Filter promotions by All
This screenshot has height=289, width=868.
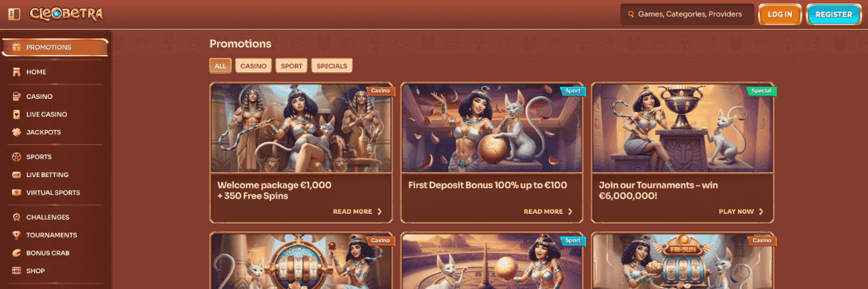[221, 66]
